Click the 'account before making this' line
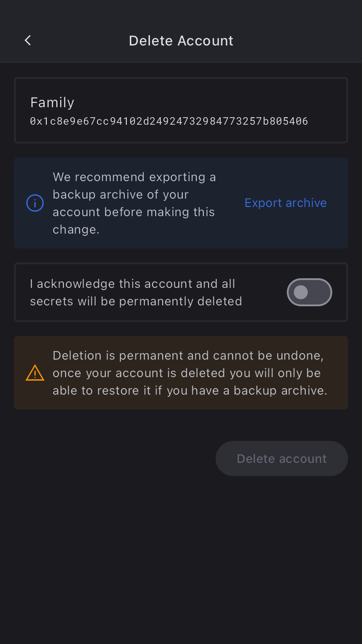 coord(134,212)
